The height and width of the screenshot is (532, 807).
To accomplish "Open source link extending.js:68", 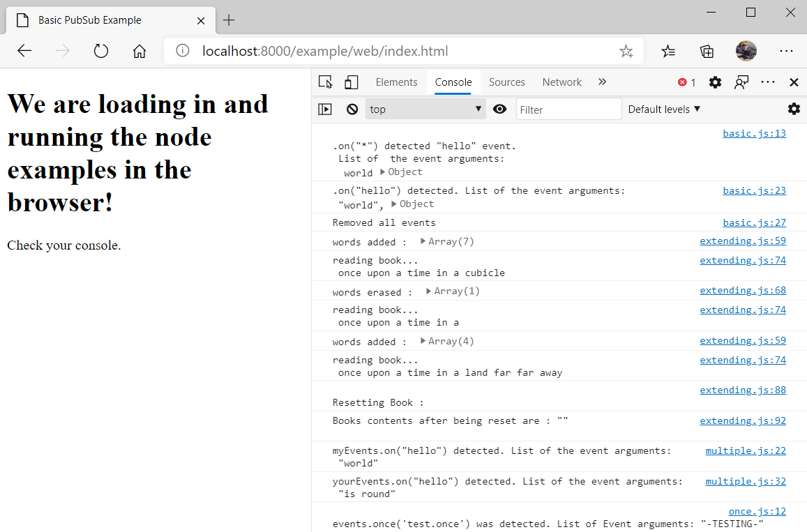I will click(x=743, y=290).
